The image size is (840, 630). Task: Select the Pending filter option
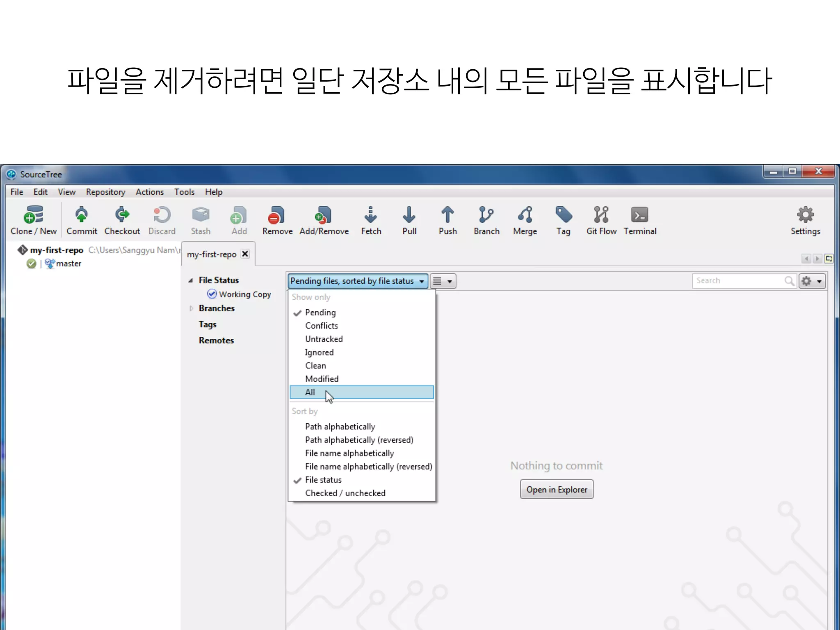[362, 313]
